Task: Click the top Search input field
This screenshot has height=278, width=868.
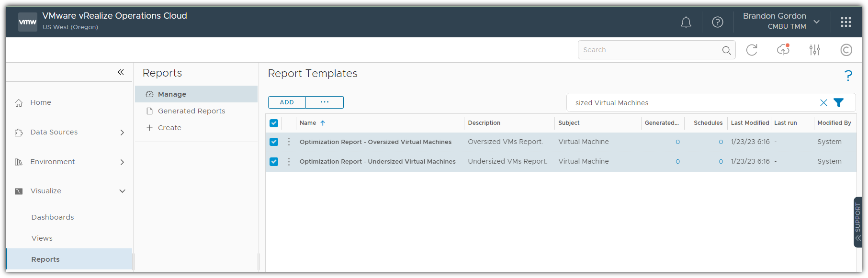Action: pos(649,50)
